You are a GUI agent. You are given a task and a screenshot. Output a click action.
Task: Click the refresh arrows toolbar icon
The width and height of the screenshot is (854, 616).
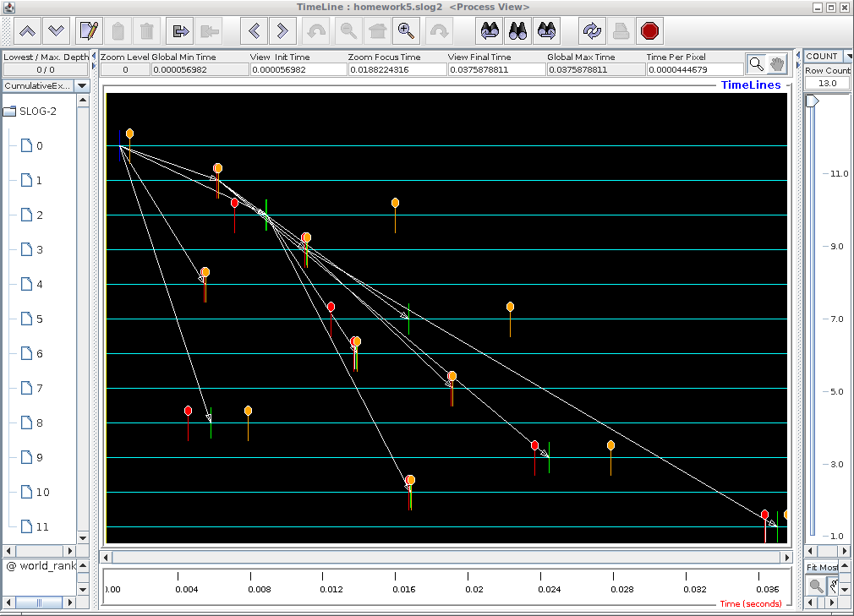[x=592, y=31]
